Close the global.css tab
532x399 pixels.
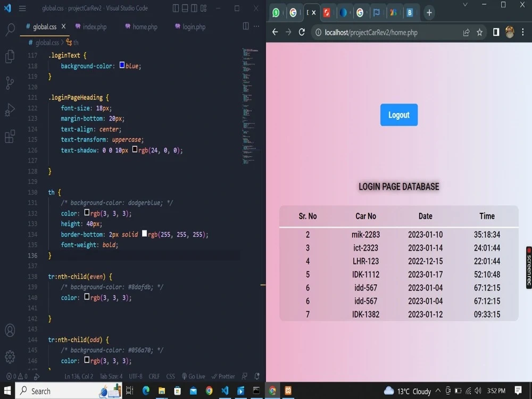pos(63,26)
